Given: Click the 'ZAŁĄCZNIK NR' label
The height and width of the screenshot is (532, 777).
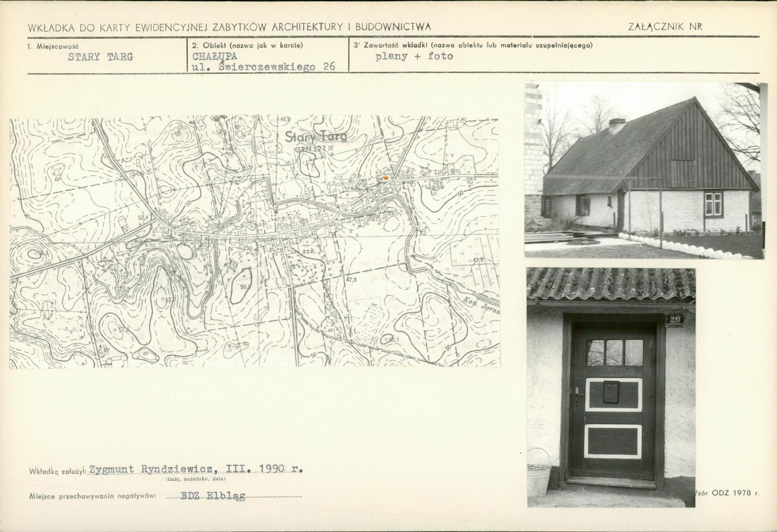Looking at the screenshot, I should click(x=665, y=27).
